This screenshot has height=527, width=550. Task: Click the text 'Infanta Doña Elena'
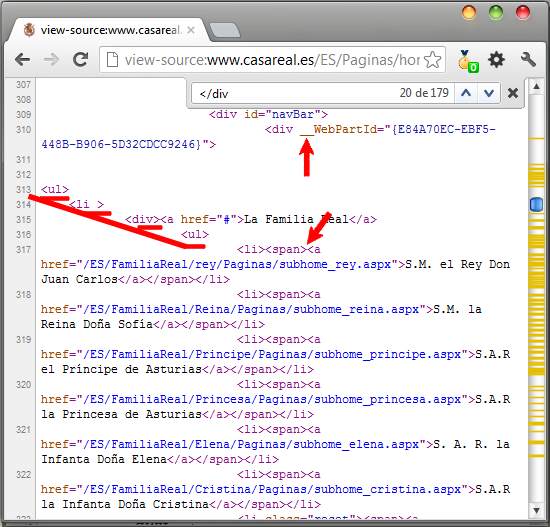tap(104, 459)
